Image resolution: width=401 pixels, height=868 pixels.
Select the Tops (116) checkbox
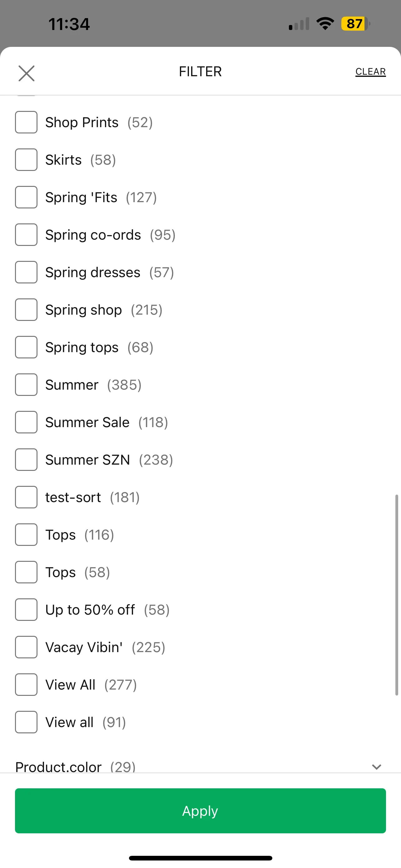pos(26,535)
